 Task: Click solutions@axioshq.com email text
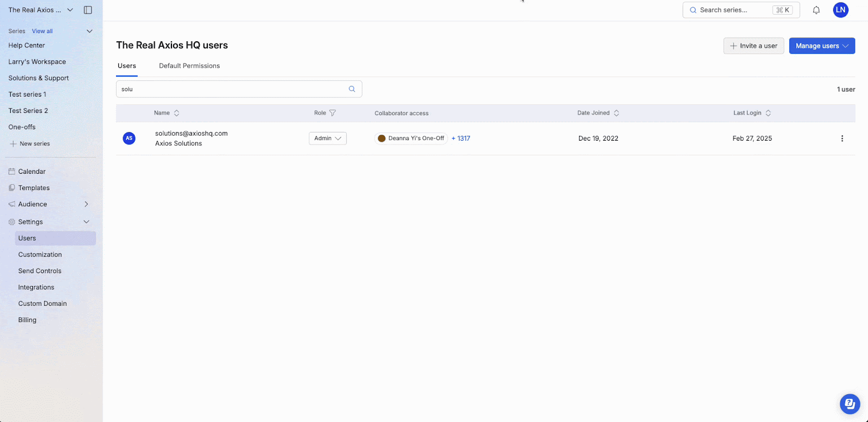click(192, 133)
